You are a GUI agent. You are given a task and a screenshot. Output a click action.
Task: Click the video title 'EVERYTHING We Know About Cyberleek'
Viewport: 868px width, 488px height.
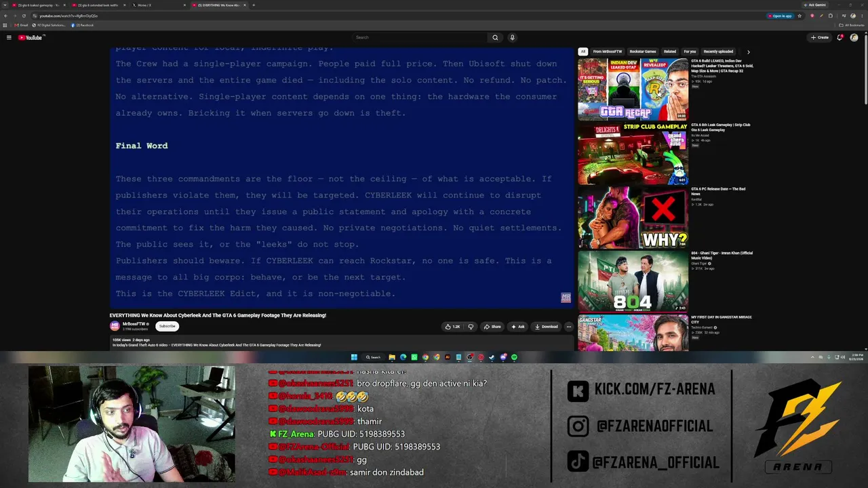(218, 315)
